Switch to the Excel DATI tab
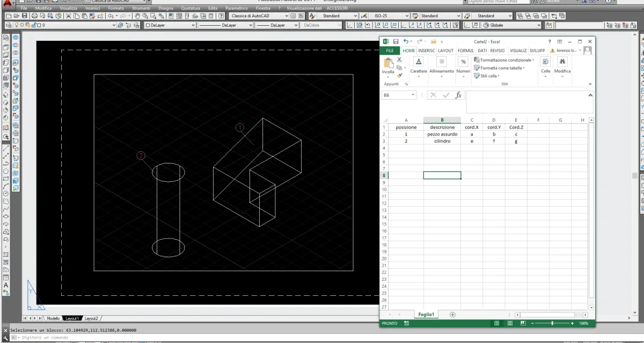Screen dimensions: 644x343 click(482, 50)
